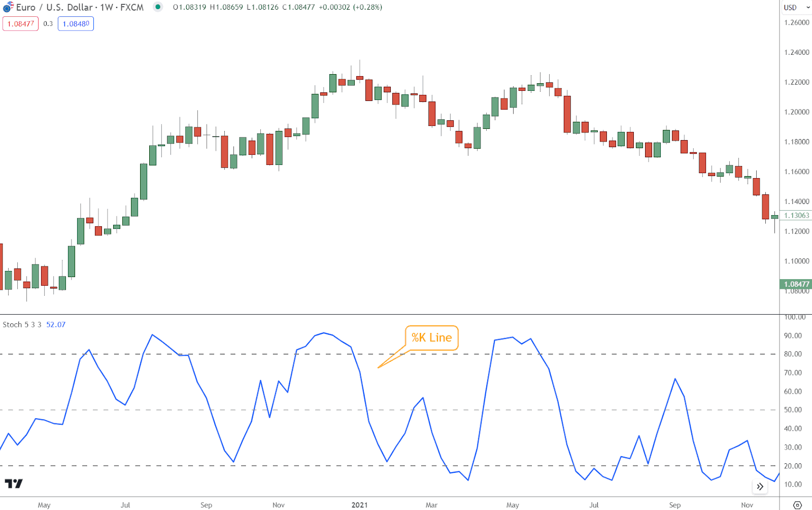Click the 1.18000 price scale label
Screen dimensions: 812x510
click(797, 142)
